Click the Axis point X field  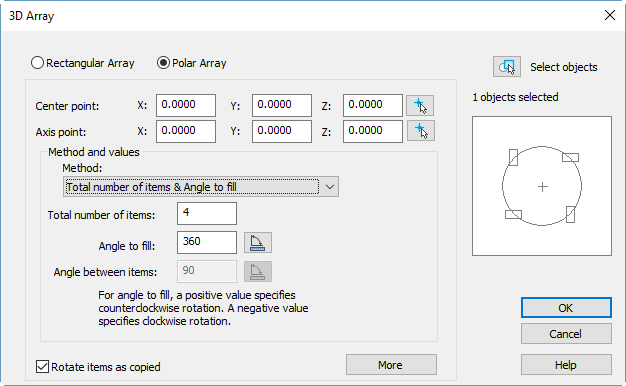click(186, 131)
